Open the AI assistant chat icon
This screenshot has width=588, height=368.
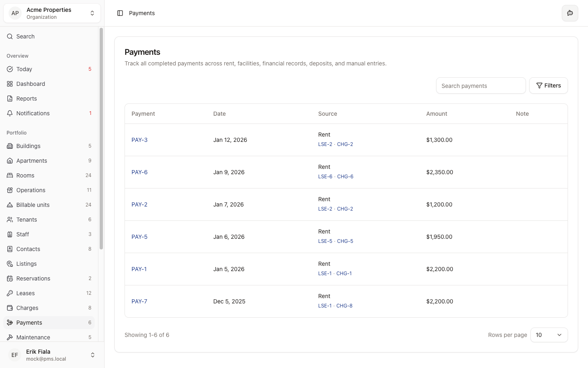click(x=570, y=13)
